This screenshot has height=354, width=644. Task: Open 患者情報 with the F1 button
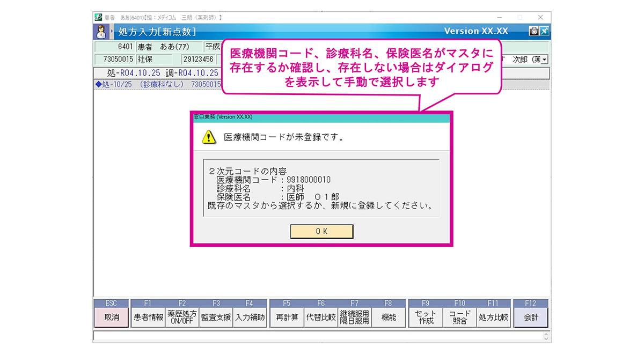148,318
